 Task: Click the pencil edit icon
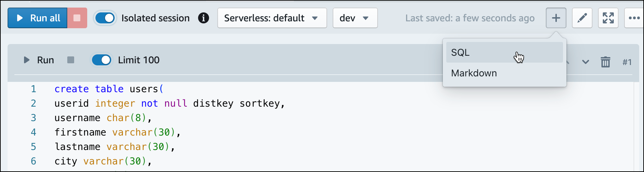(582, 18)
